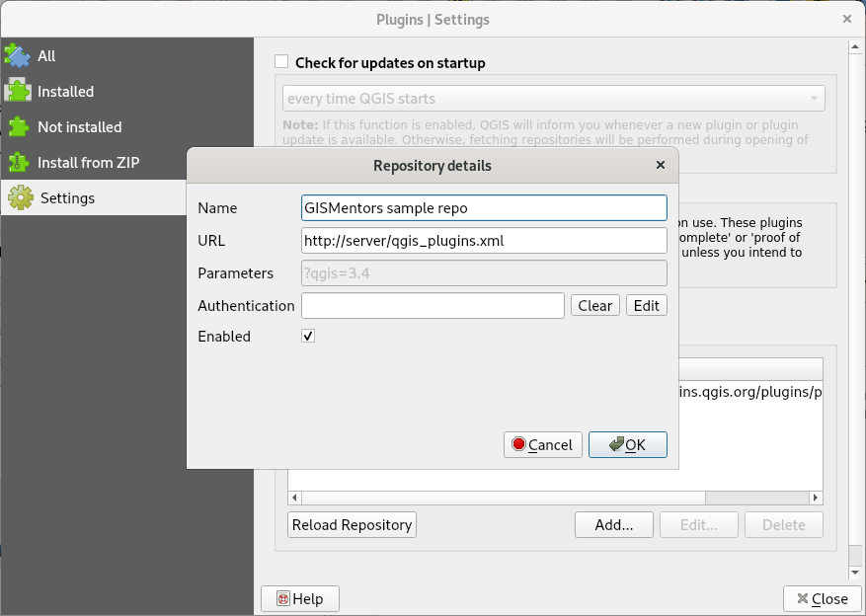
Task: Click the repository list scroll-right arrow
Action: pos(816,498)
